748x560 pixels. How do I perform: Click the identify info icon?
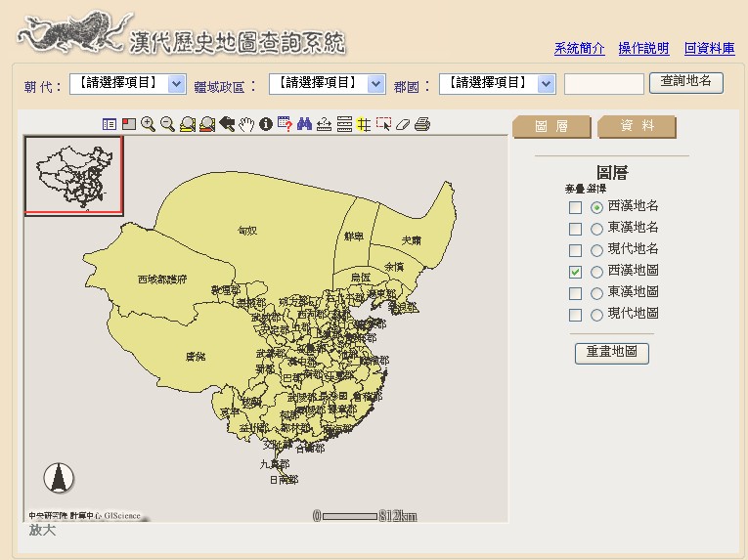tap(265, 124)
